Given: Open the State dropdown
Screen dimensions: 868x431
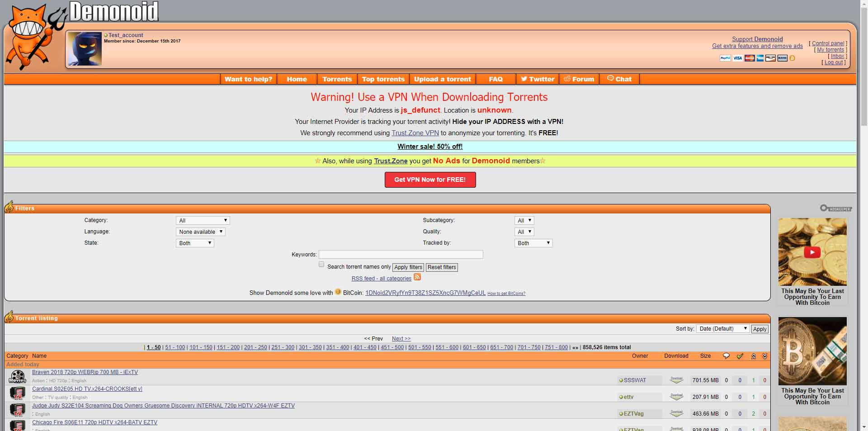Looking at the screenshot, I should (x=195, y=243).
